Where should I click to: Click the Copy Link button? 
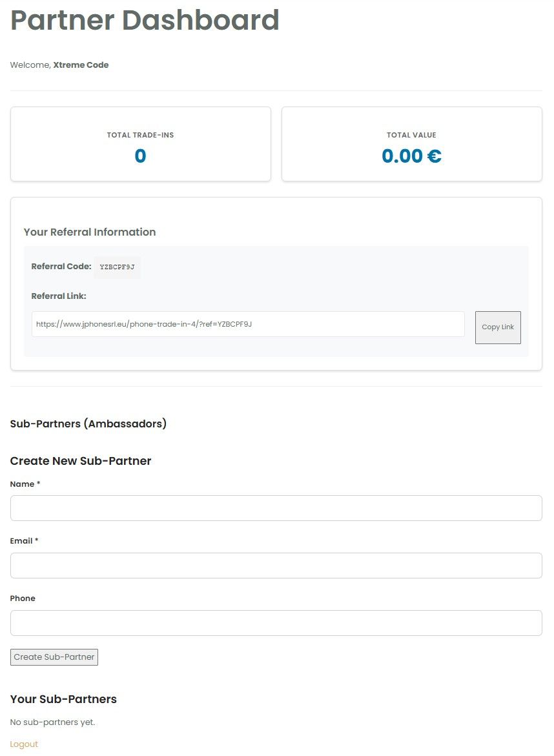[498, 327]
